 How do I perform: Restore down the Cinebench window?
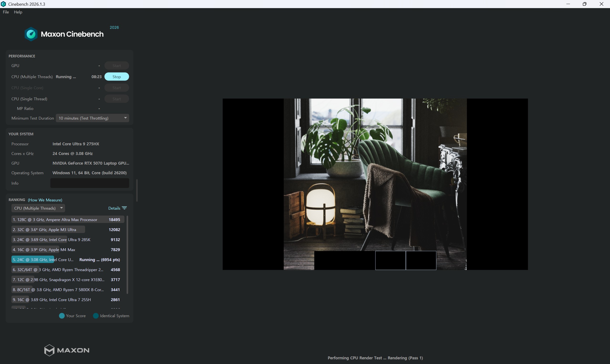pyautogui.click(x=584, y=4)
